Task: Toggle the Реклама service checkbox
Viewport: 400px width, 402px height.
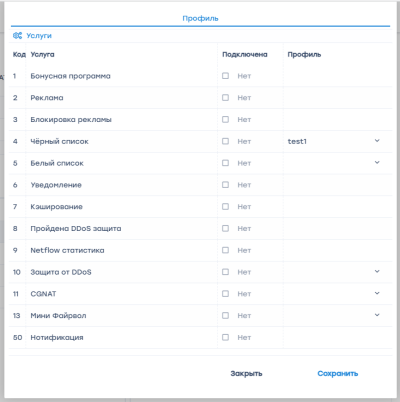Action: click(x=225, y=97)
